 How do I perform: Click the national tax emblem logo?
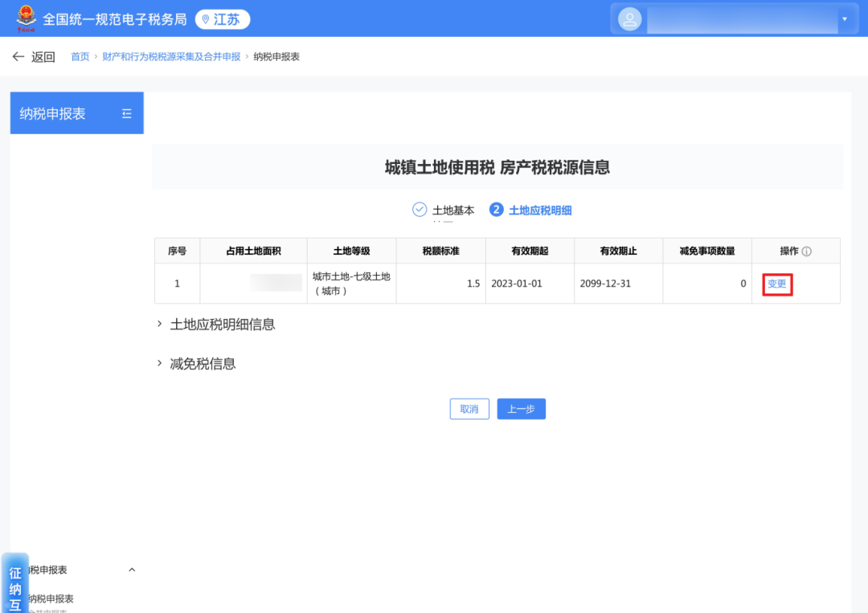(26, 18)
